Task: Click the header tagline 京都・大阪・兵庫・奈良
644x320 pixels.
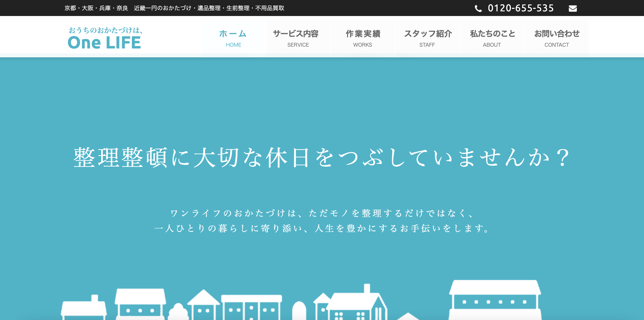Action: pyautogui.click(x=96, y=8)
